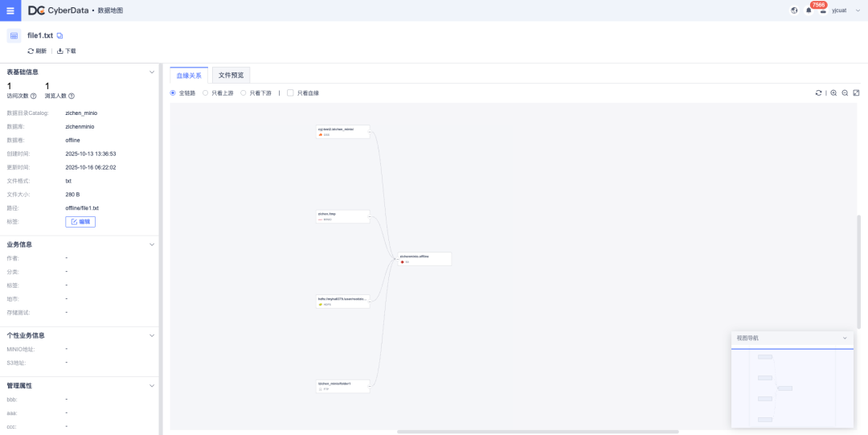
Task: Select the 全链路 radio option
Action: (x=182, y=93)
